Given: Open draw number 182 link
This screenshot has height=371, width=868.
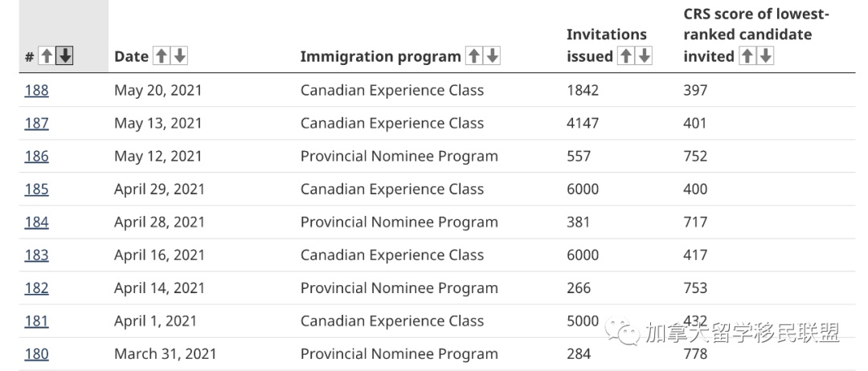Looking at the screenshot, I should pyautogui.click(x=36, y=288).
